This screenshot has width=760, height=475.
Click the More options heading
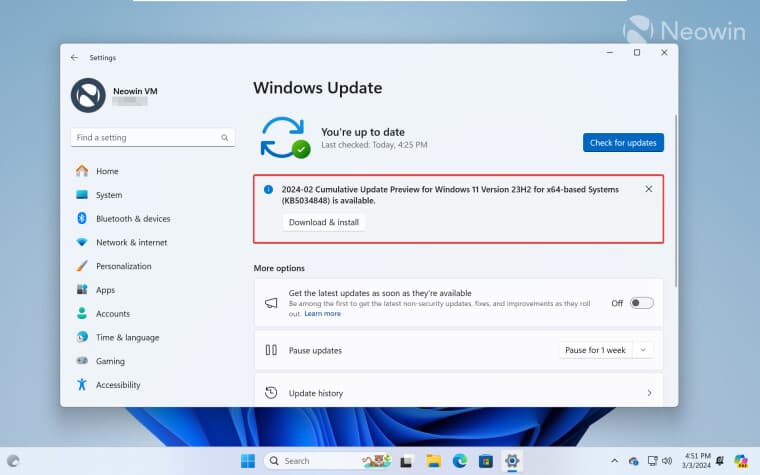pos(279,268)
